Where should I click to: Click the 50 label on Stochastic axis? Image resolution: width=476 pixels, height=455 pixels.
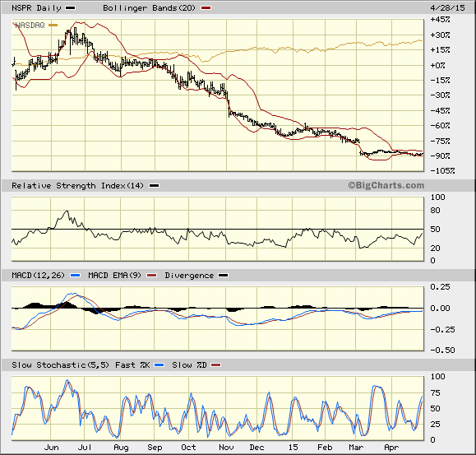pos(435,409)
